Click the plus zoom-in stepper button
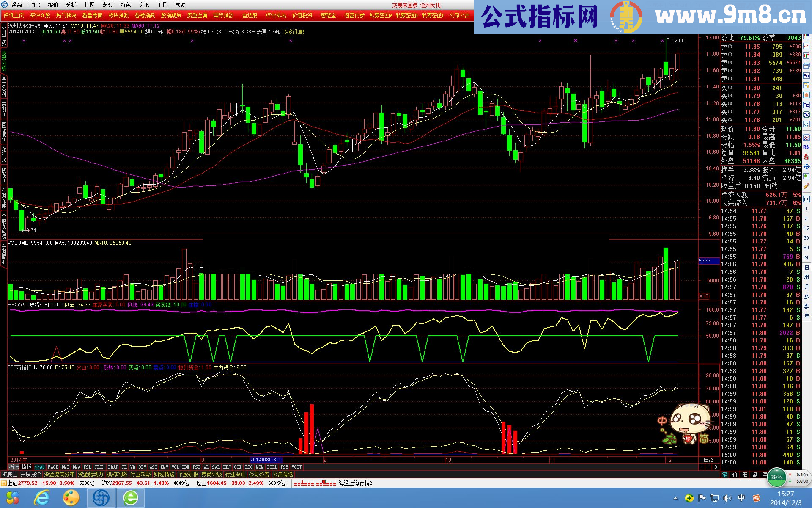812x508 pixels. click(x=702, y=467)
